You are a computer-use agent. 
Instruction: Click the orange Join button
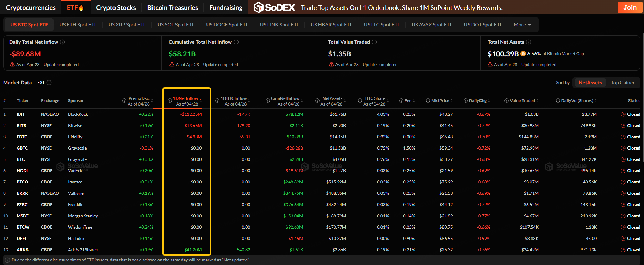(x=630, y=7)
